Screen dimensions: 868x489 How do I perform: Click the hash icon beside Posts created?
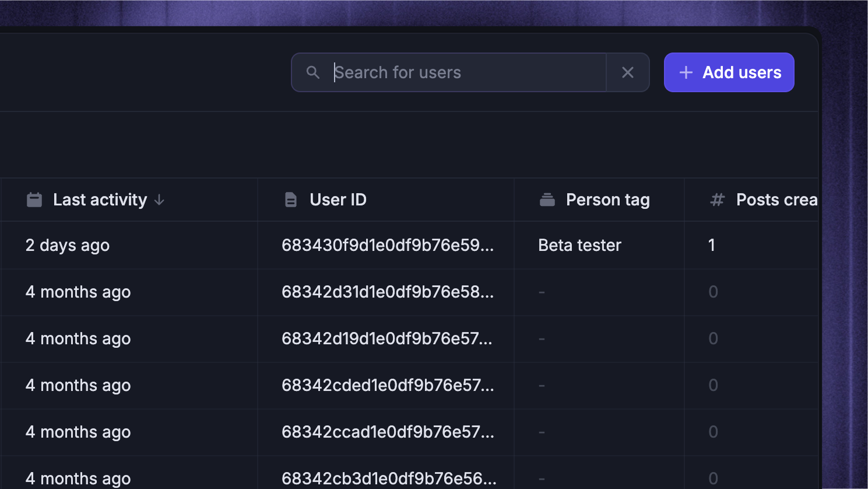coord(717,200)
